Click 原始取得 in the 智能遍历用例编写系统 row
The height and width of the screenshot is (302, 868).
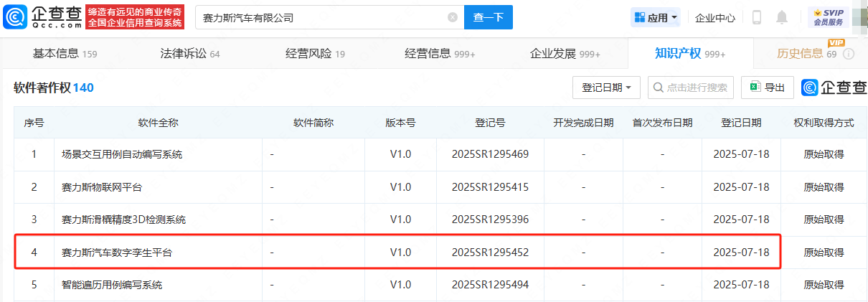(x=824, y=285)
